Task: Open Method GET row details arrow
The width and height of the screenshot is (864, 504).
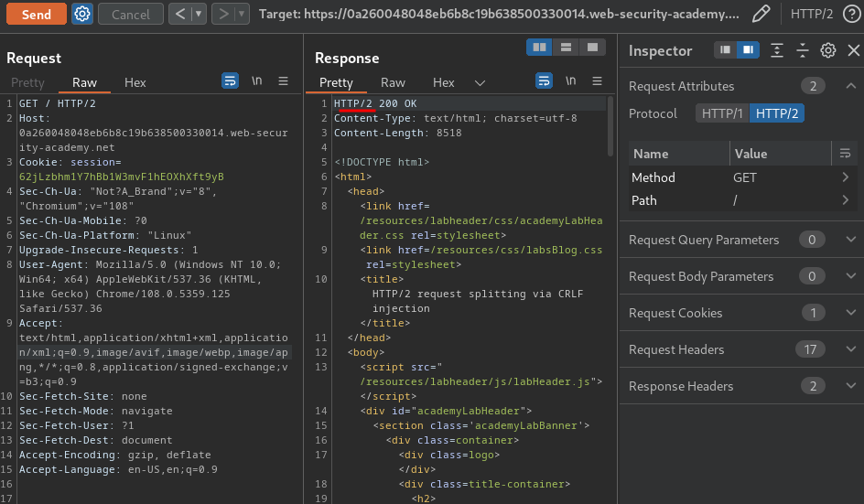Action: click(846, 177)
